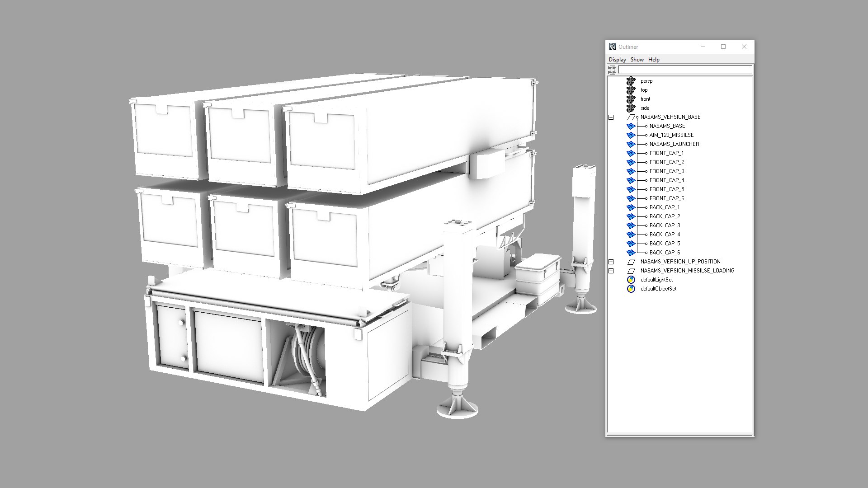Expand the NASAMS_VERSION_UP_POSITION group

coord(611,262)
